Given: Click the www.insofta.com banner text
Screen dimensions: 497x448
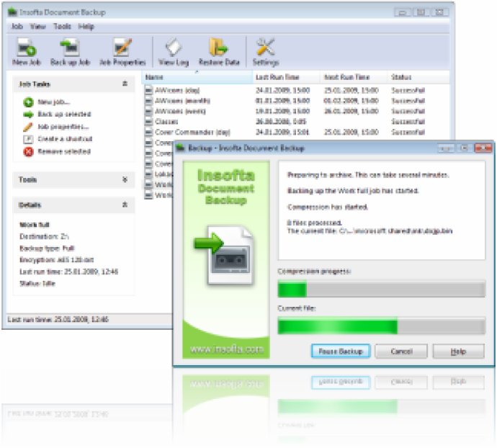Looking at the screenshot, I should 227,349.
